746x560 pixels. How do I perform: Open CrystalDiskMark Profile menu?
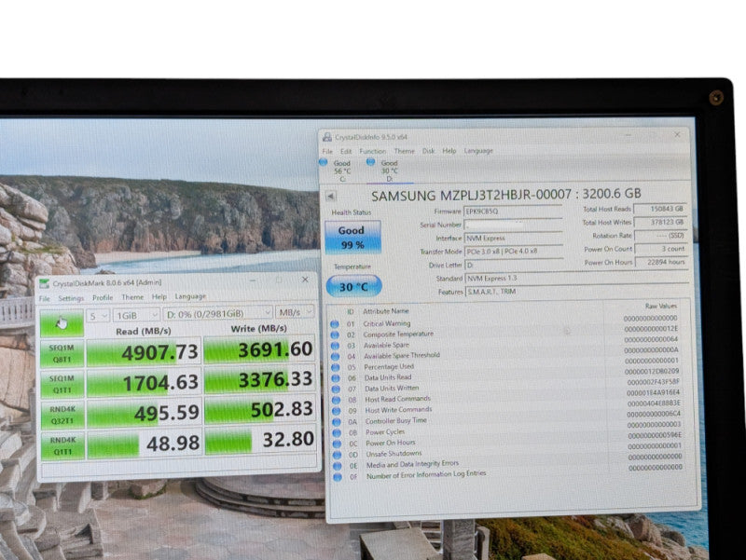(103, 297)
